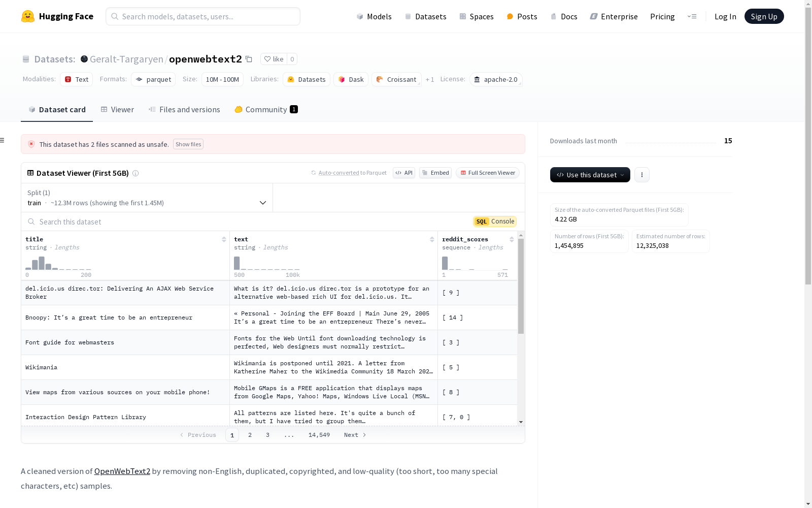This screenshot has width=812, height=508.
Task: Open the SQL Console
Action: 495,221
